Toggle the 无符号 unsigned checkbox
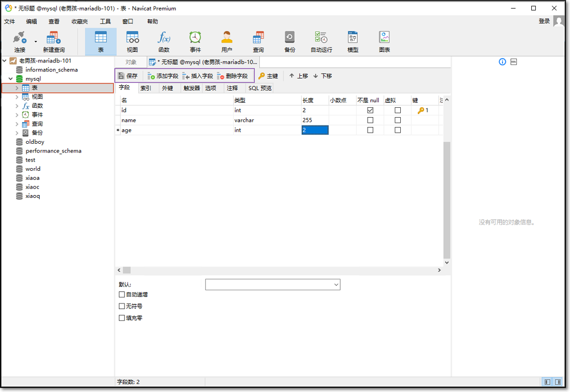570x392 pixels. tap(122, 306)
